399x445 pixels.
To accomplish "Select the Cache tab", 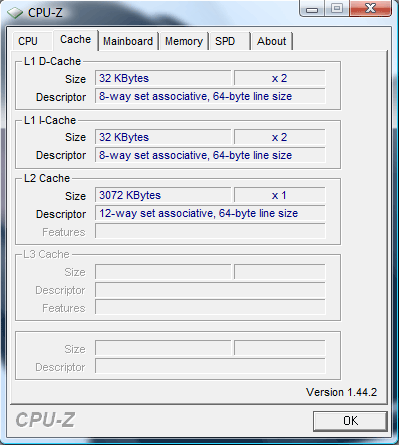I will pyautogui.click(x=75, y=40).
